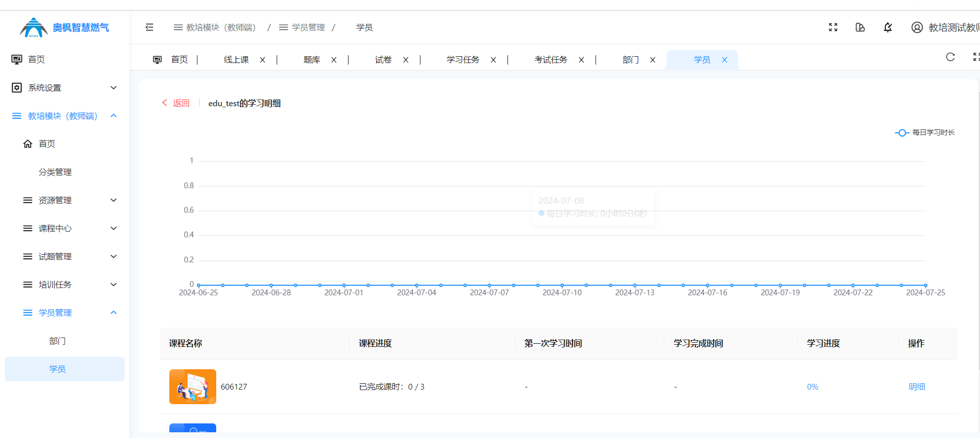Click the 课程中心 list icon
The image size is (980, 438).
(28, 228)
